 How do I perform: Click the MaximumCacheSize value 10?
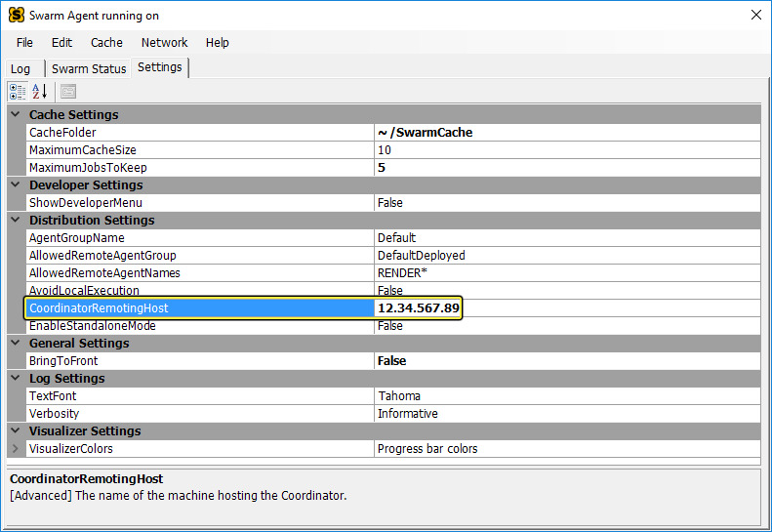pos(567,150)
